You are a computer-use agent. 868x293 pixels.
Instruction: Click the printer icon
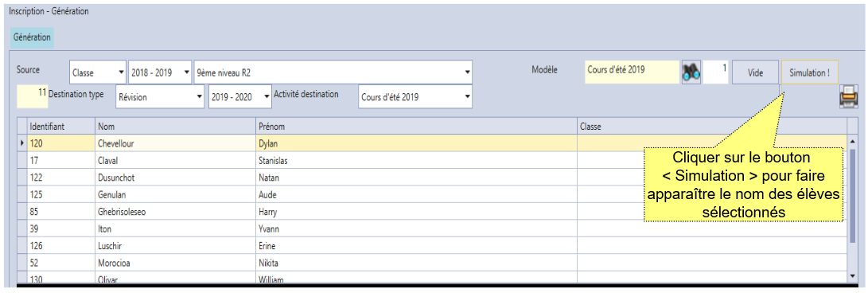point(849,96)
